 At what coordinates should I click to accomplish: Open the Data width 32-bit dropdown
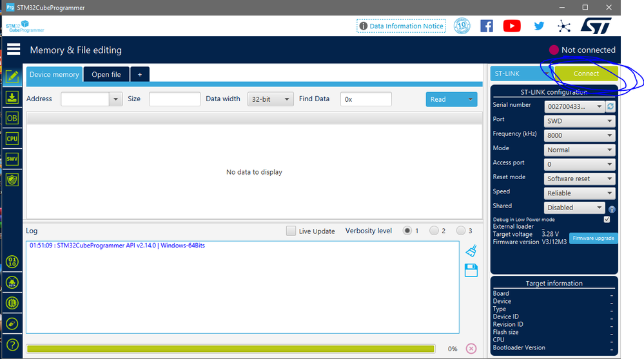coord(270,99)
